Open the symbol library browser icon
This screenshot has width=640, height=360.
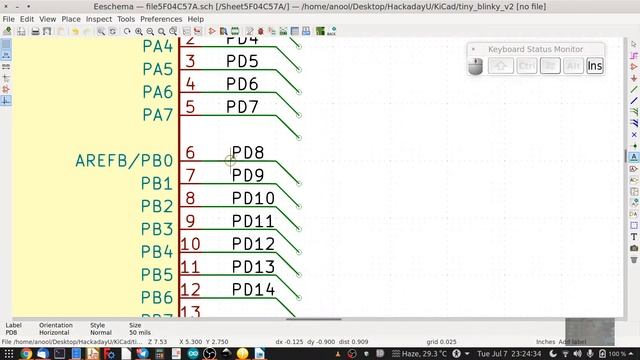[x=223, y=31]
